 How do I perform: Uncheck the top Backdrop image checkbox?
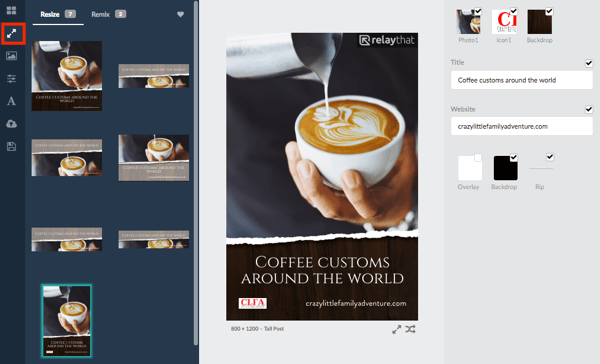click(x=549, y=11)
